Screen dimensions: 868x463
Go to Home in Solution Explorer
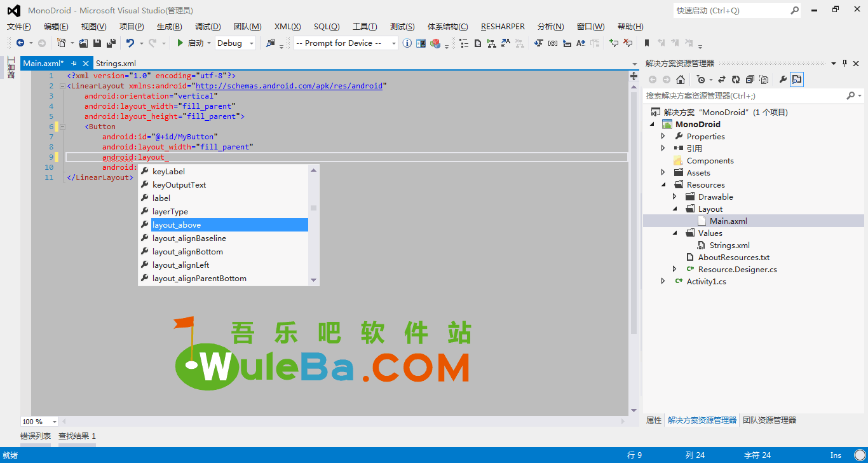[x=681, y=79]
